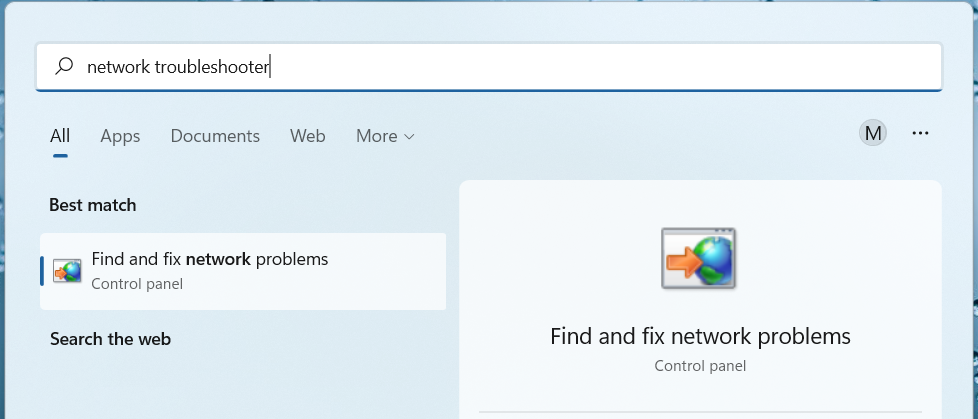Switch to the Documents filter tab

tap(215, 136)
